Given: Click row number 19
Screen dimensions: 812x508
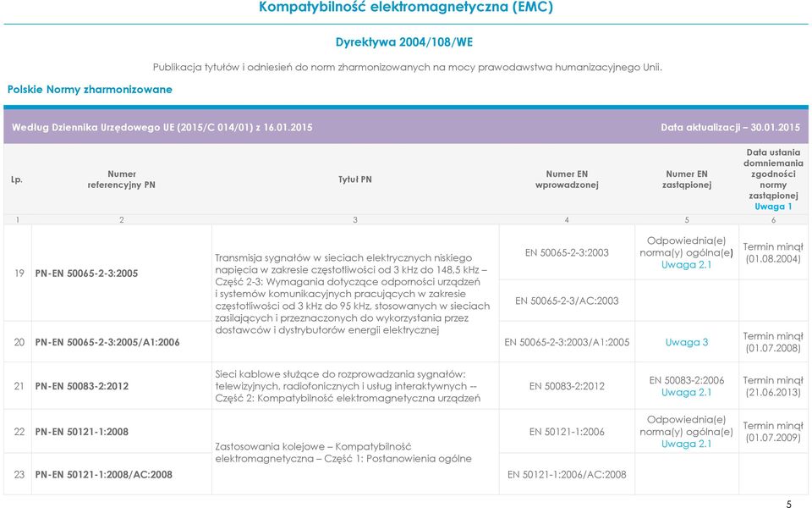Looking at the screenshot, I should tap(19, 273).
